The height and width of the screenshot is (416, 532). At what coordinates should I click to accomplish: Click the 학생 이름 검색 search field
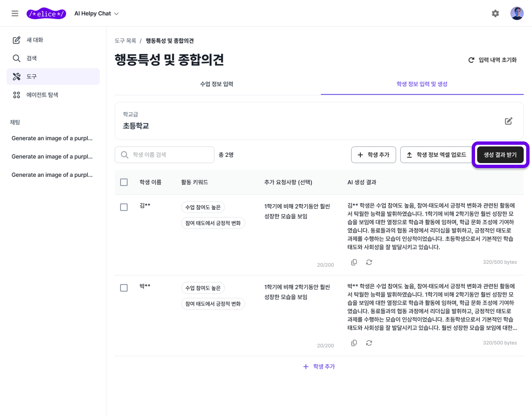pyautogui.click(x=170, y=155)
